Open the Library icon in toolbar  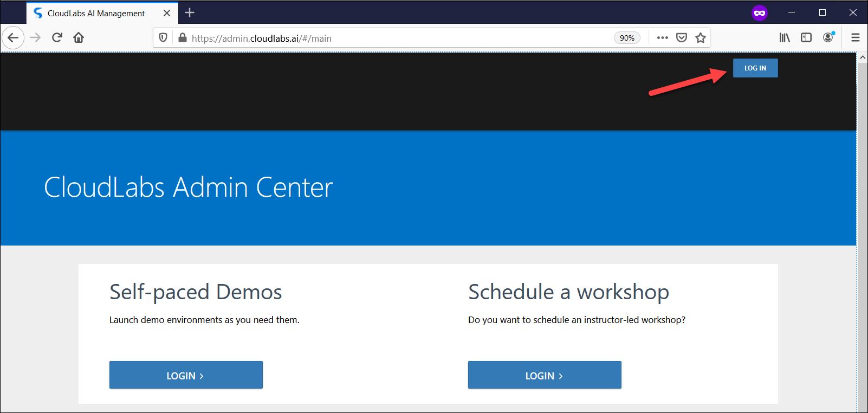tap(785, 37)
